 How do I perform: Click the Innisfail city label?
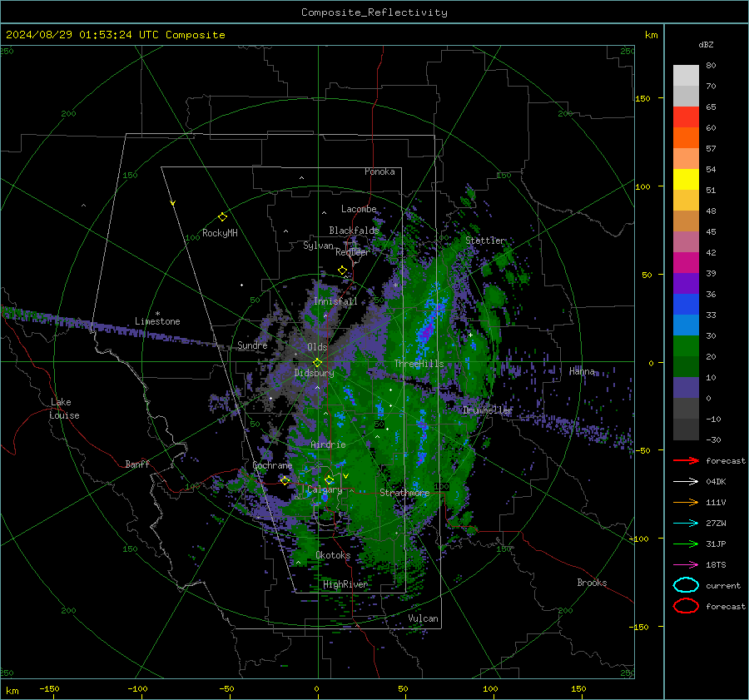[x=335, y=301]
